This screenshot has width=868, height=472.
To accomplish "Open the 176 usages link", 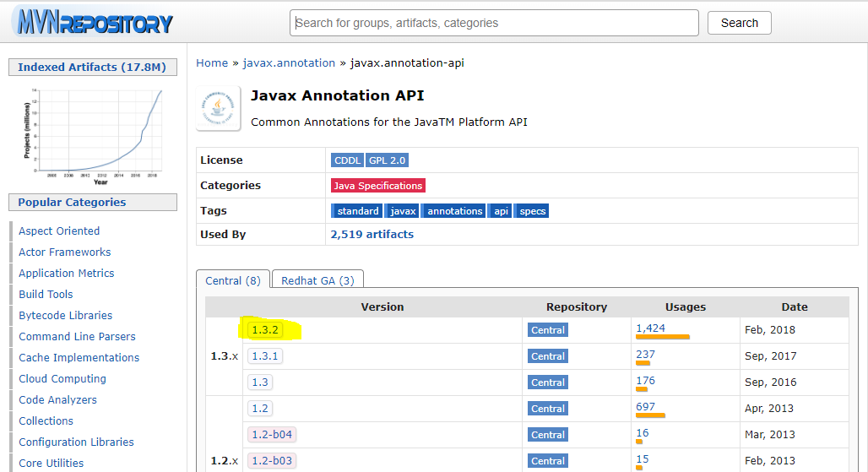I will 645,381.
